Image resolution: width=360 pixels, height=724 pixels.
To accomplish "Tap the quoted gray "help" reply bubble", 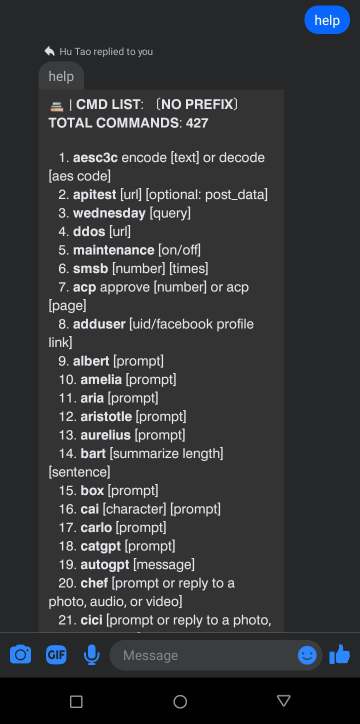I will pyautogui.click(x=61, y=76).
